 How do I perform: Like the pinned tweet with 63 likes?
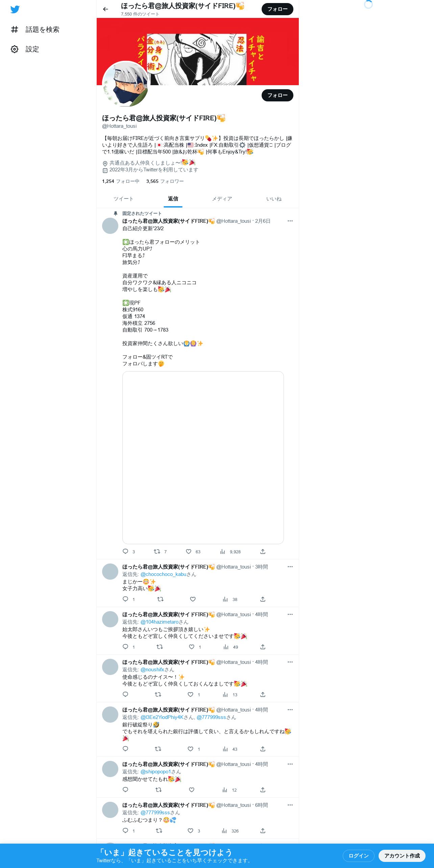(189, 552)
